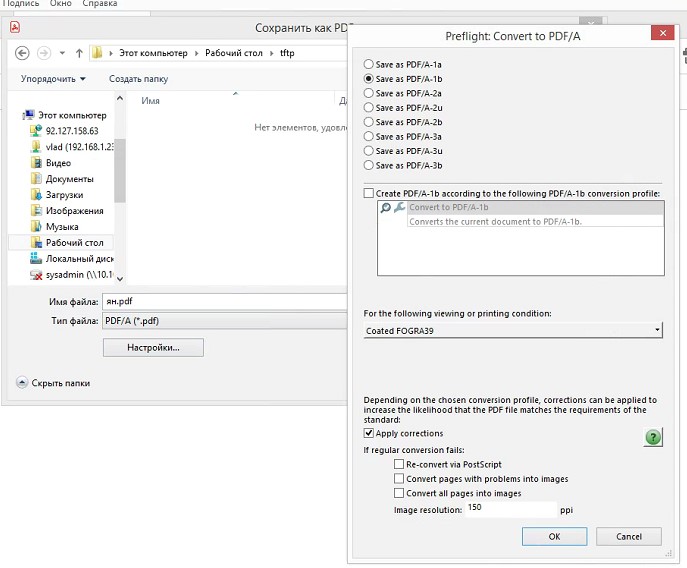Select vlad (192.168.1.23) network drive

tap(71, 147)
